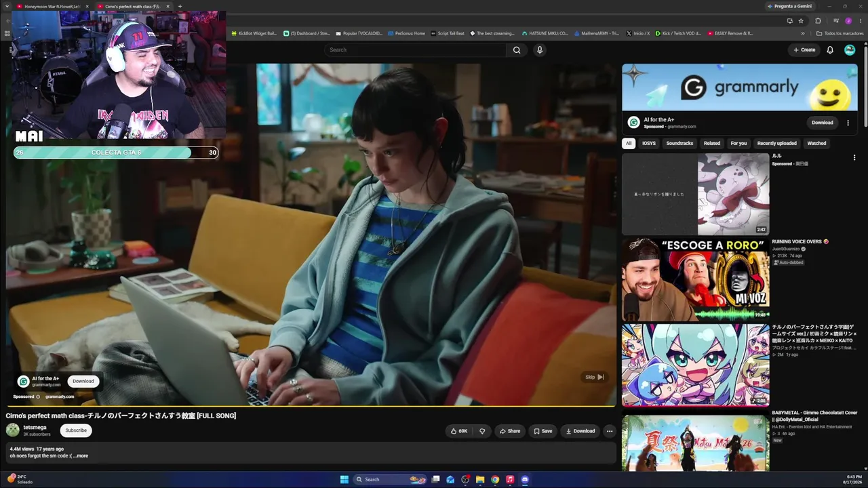Click the Windows taskbar Search box
The height and width of the screenshot is (488, 868).
pyautogui.click(x=390, y=479)
